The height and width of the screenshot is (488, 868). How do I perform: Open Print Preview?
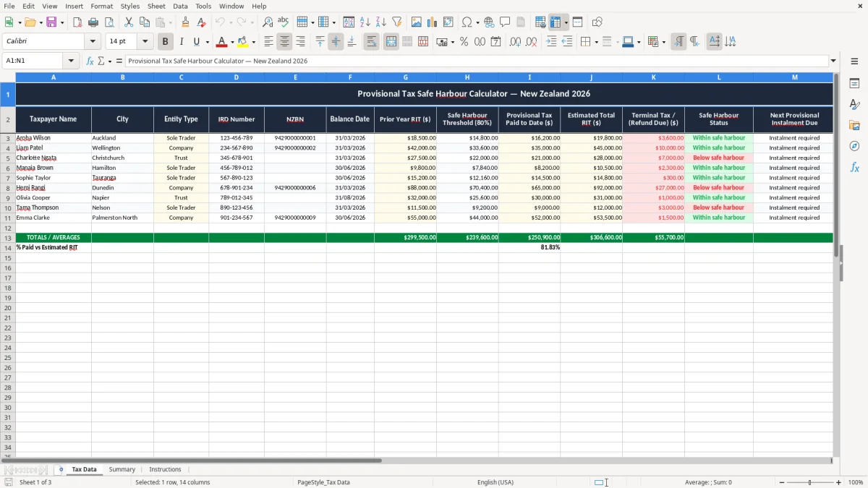(x=109, y=22)
